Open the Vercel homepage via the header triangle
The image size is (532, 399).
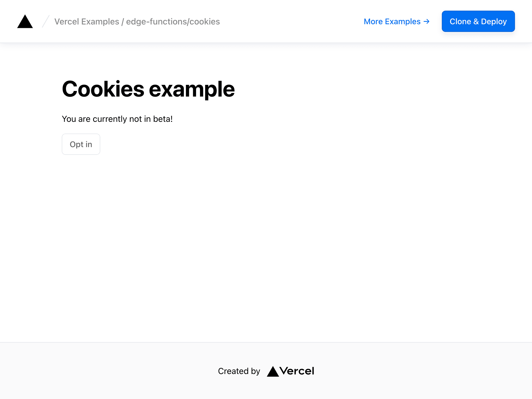click(x=25, y=21)
